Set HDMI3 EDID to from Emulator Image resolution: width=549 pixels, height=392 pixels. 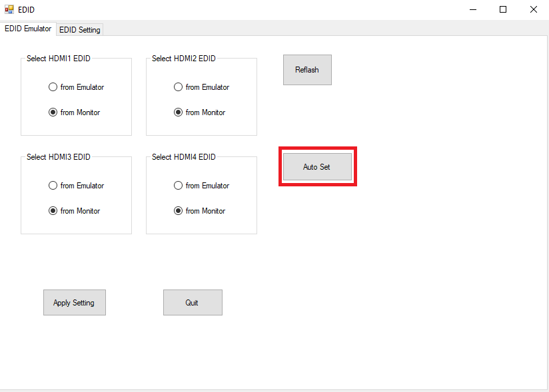77,186
